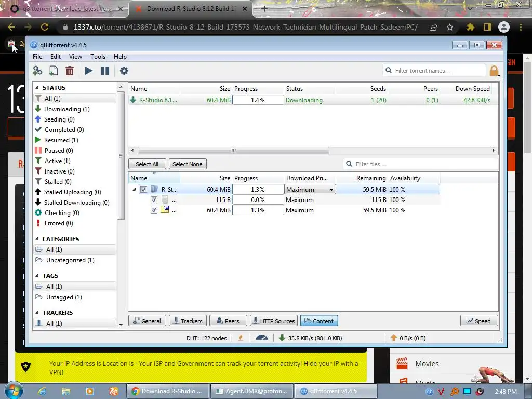Click the Chrome address bar URL
The height and width of the screenshot is (399, 532).
pos(245,27)
